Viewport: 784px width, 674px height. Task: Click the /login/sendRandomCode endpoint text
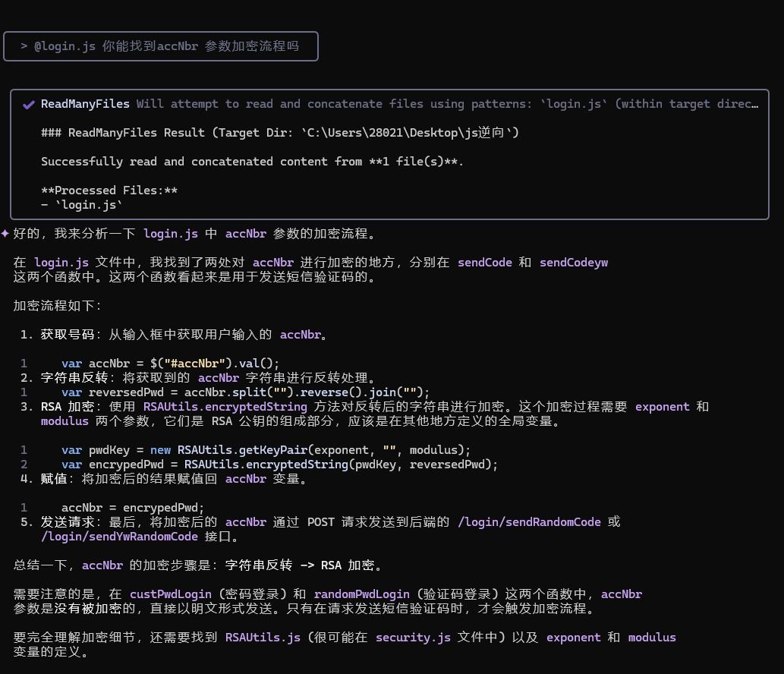click(529, 522)
